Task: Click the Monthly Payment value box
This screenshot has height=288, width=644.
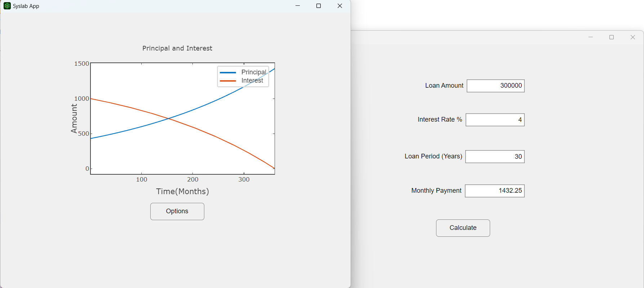Action: point(494,191)
